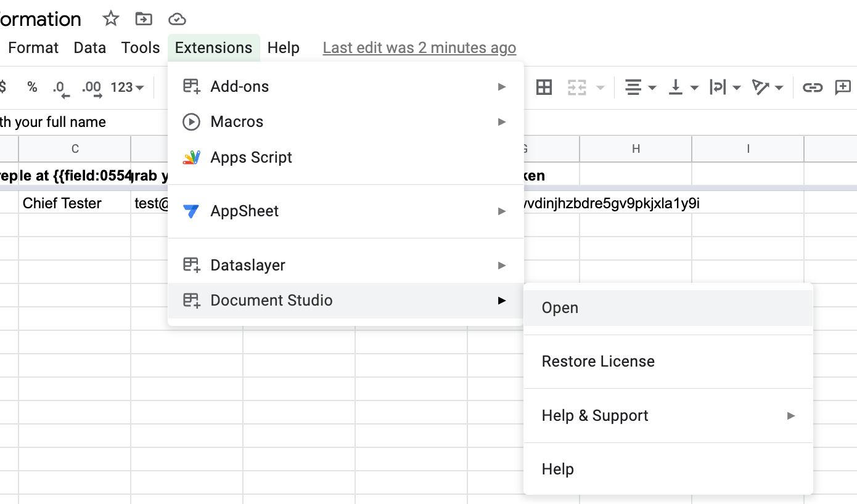Open Apps Script
Screen dimensions: 857x504
point(346,157)
